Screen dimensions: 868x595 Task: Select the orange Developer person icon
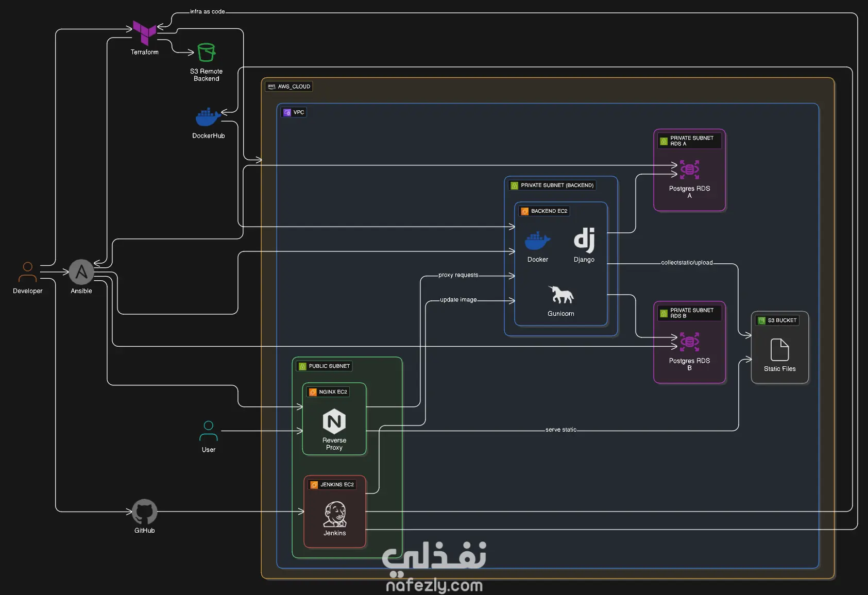click(28, 272)
